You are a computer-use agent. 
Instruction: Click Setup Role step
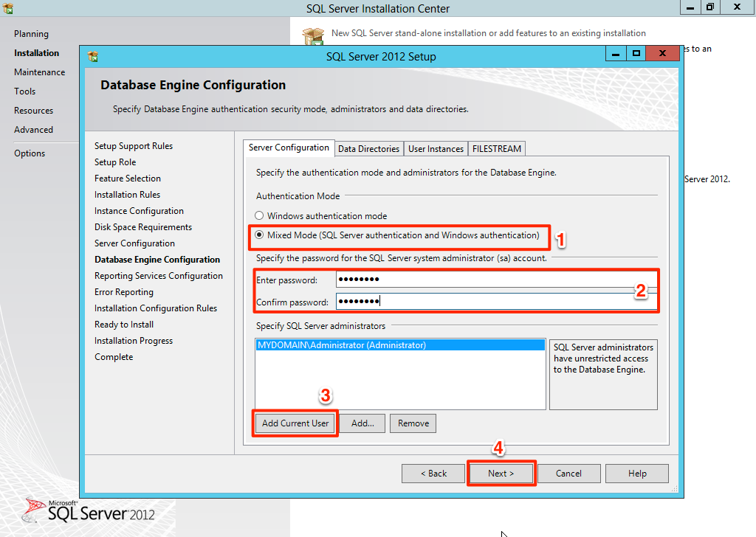tap(115, 162)
